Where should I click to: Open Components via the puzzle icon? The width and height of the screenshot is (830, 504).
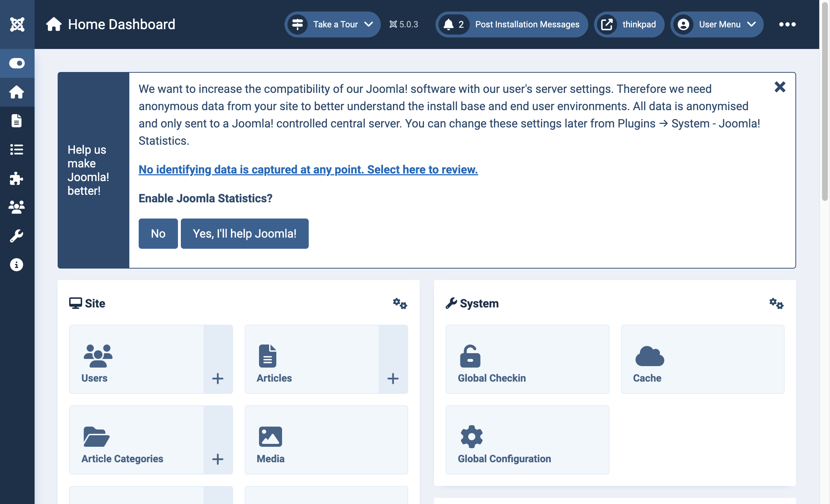click(17, 179)
